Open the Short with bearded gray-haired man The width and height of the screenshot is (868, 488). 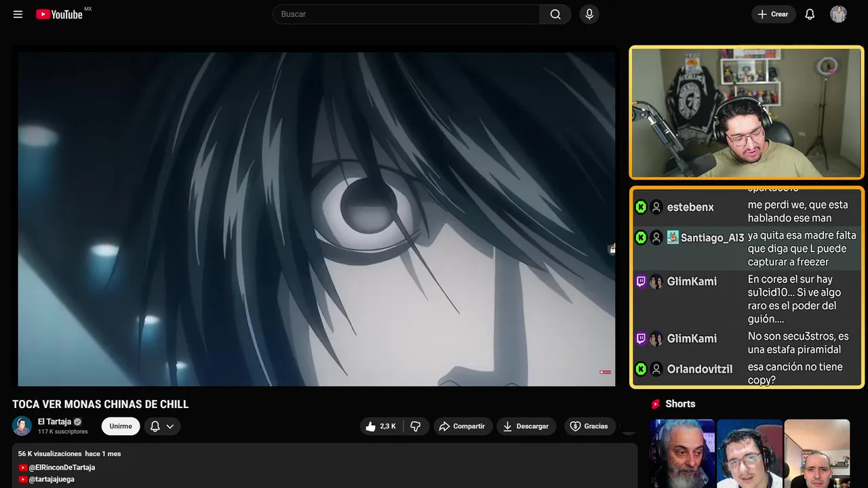click(682, 453)
